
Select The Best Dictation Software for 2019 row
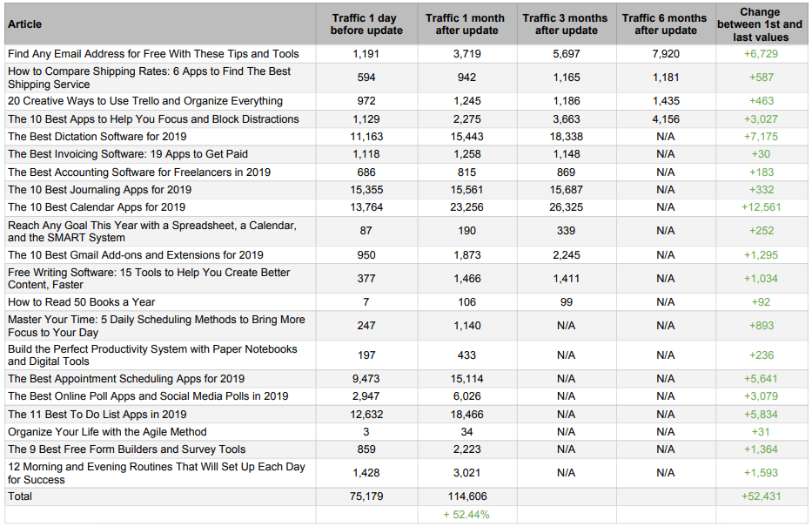pos(406,137)
